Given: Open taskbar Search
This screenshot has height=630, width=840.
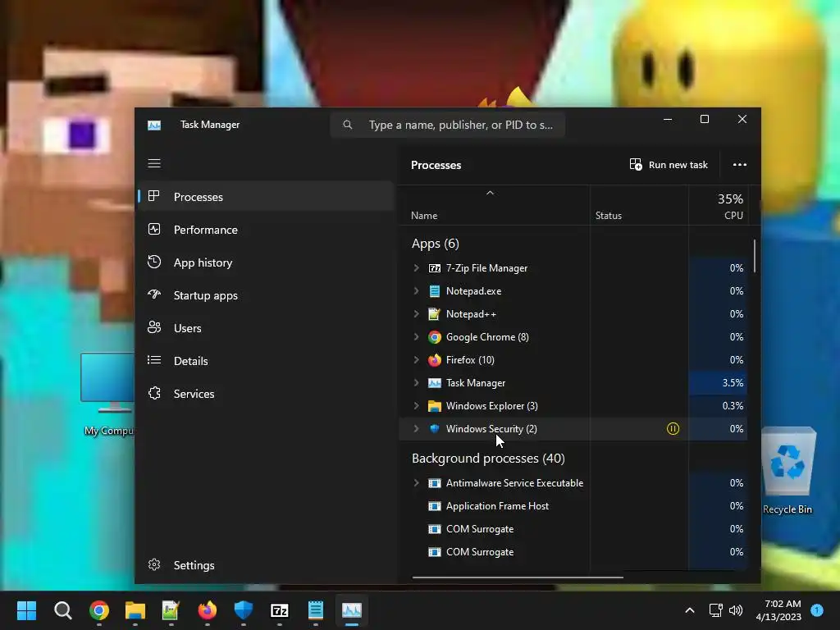Looking at the screenshot, I should (62, 610).
